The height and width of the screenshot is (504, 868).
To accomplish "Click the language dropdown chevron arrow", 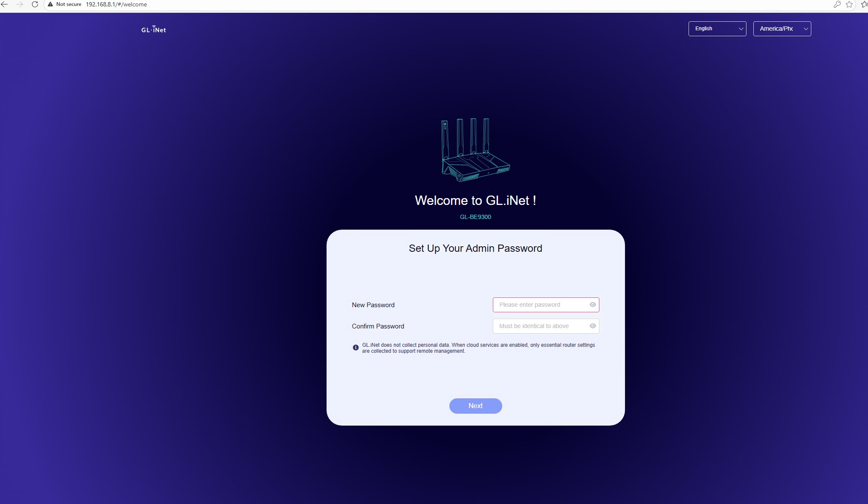I will tap(741, 29).
